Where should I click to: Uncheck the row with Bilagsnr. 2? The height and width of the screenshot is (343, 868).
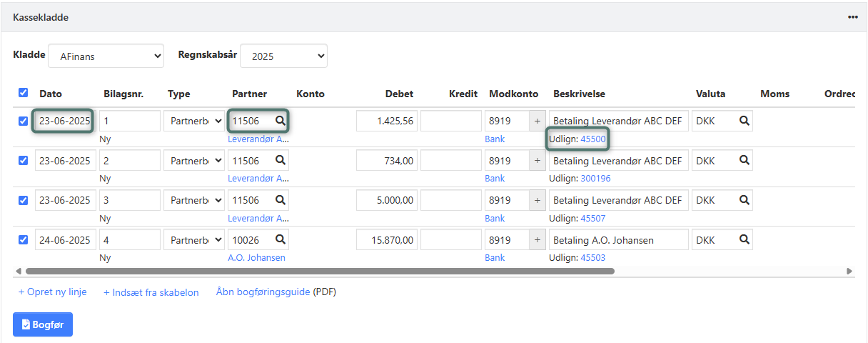coord(24,161)
